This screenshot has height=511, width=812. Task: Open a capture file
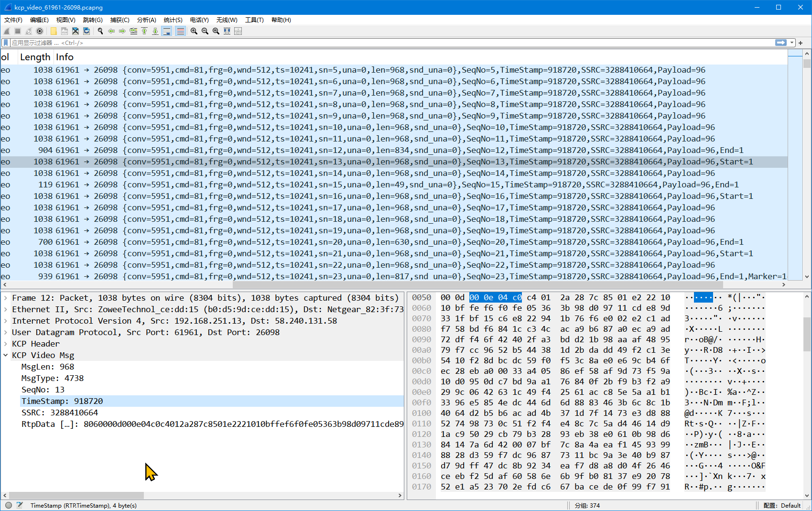click(x=53, y=31)
